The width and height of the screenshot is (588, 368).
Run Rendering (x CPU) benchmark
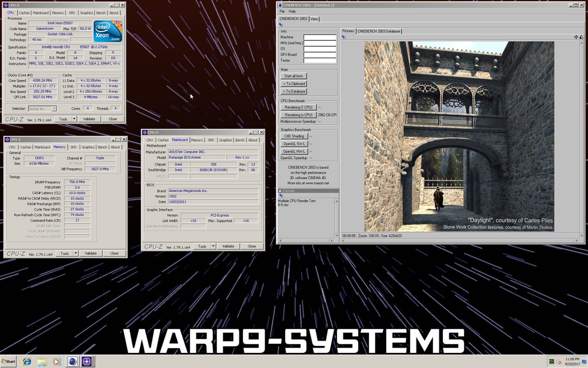[x=299, y=115]
